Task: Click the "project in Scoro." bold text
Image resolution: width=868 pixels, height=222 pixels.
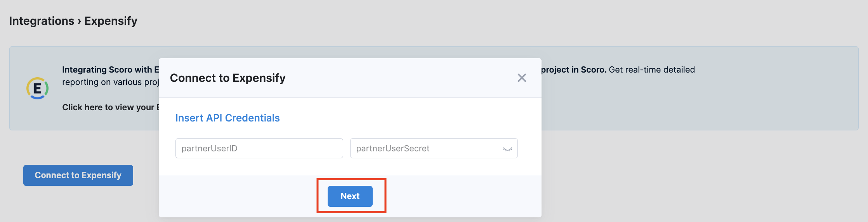Action: 574,70
